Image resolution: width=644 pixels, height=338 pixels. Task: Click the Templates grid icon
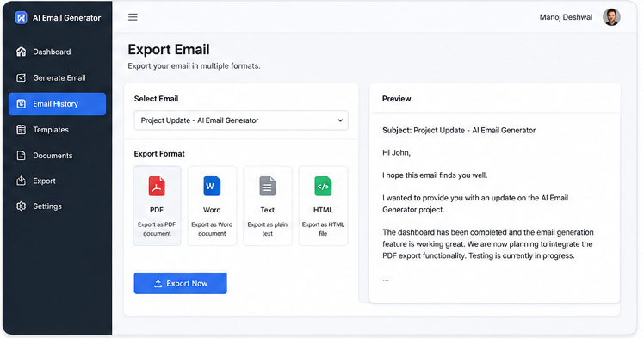click(x=21, y=130)
